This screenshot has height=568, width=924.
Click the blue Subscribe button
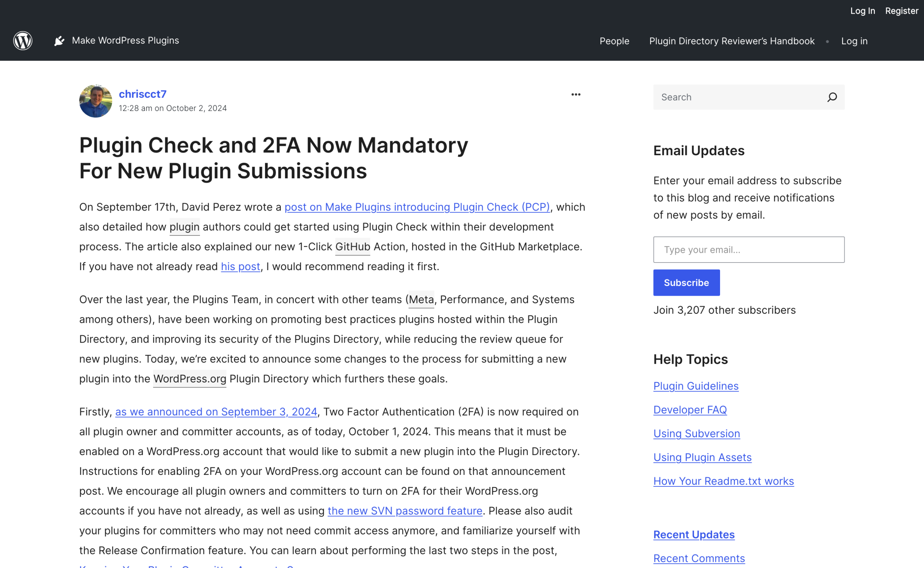[687, 283]
